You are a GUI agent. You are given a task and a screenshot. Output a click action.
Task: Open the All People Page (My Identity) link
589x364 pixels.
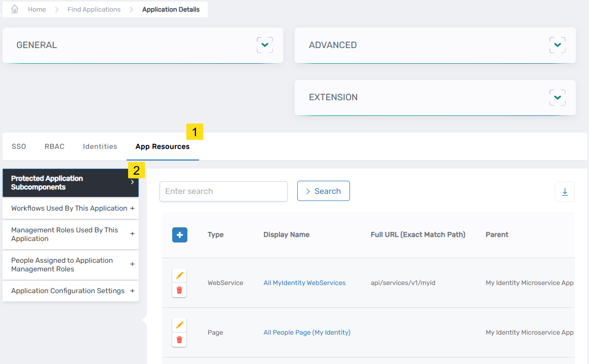[x=306, y=332]
